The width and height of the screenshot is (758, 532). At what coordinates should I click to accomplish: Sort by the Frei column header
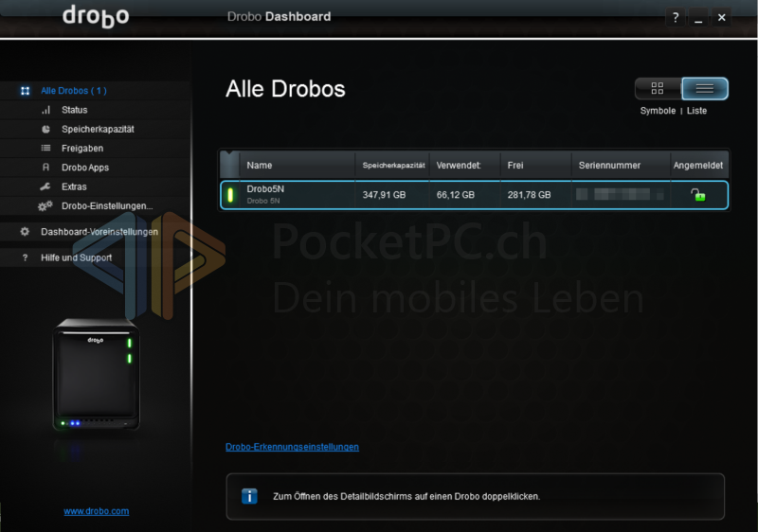click(535, 165)
